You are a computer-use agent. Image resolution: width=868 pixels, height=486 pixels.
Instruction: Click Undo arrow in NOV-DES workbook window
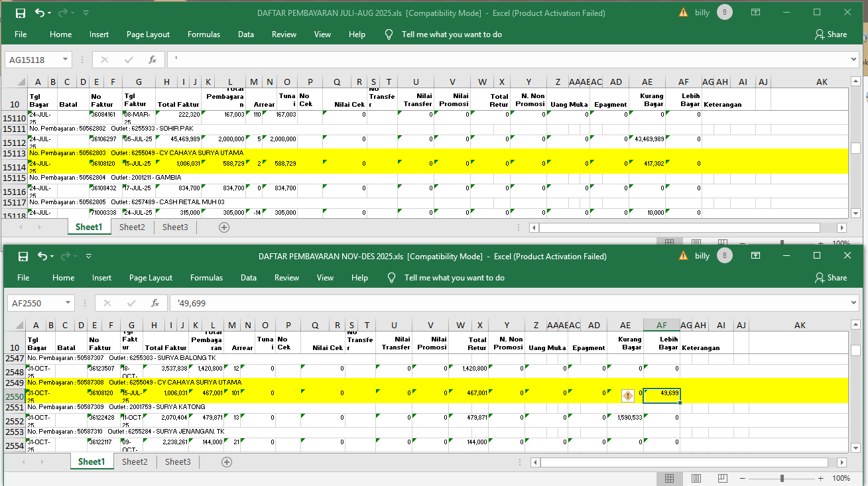tap(42, 256)
